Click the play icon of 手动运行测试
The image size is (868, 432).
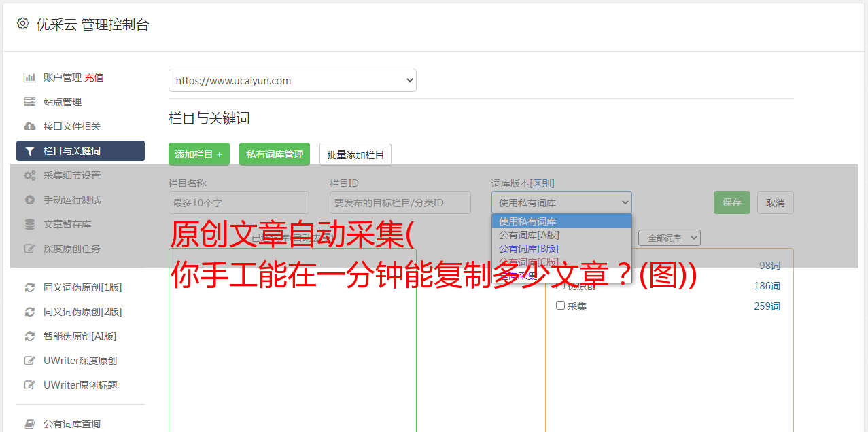[29, 200]
